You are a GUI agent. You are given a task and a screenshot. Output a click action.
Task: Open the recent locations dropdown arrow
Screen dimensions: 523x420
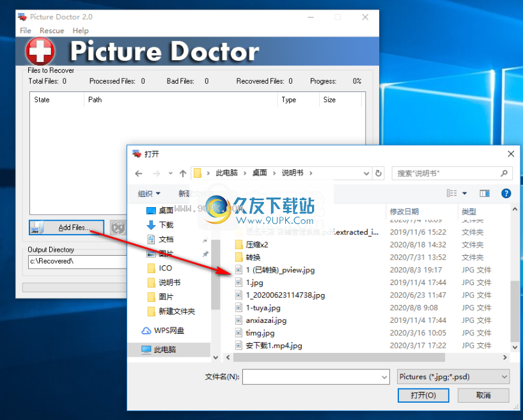click(x=171, y=173)
